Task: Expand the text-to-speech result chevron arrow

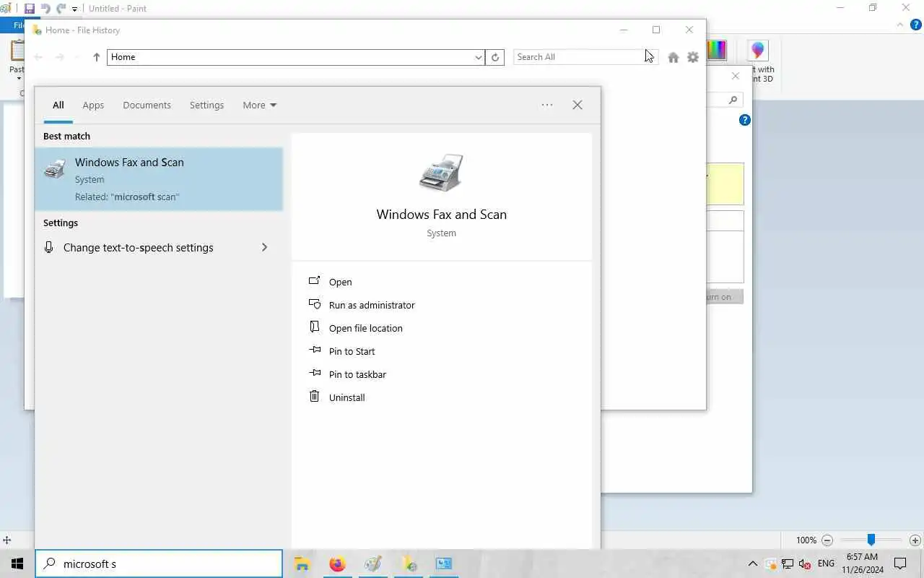Action: [x=264, y=247]
